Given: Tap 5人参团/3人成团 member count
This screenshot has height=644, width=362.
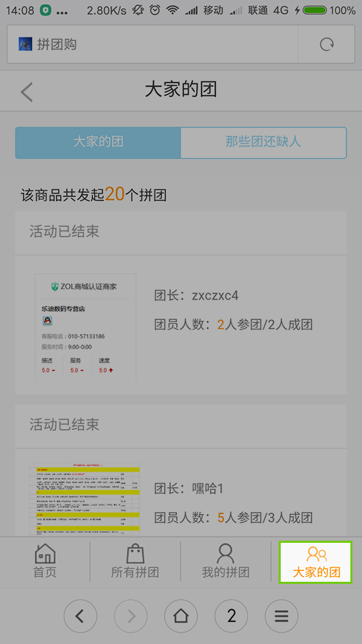Looking at the screenshot, I should [x=265, y=518].
